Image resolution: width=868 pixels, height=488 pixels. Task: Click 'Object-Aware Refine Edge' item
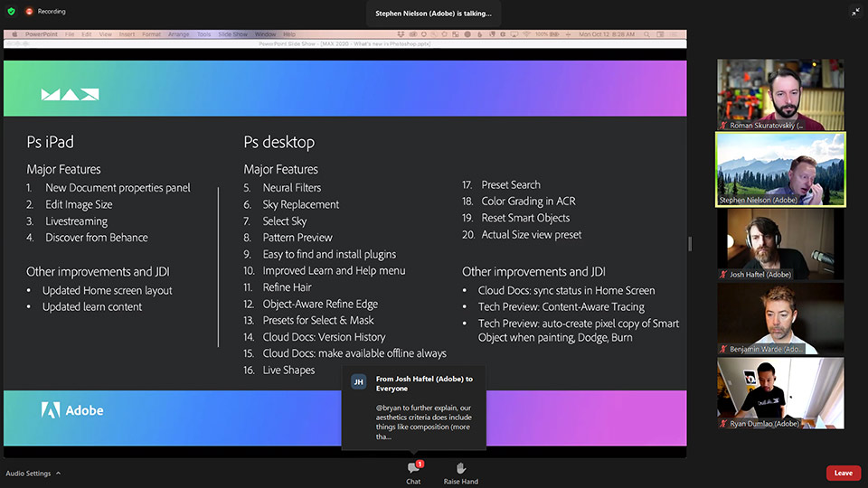[x=320, y=304]
